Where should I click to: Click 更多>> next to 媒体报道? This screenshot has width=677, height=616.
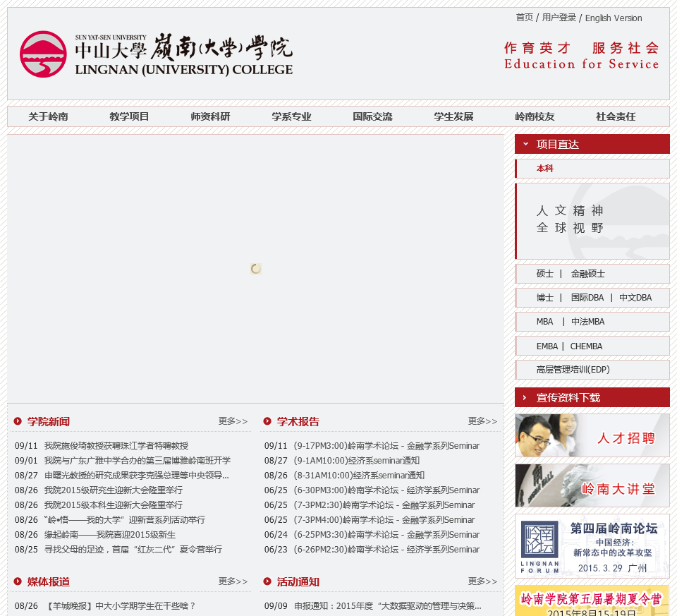tap(233, 581)
